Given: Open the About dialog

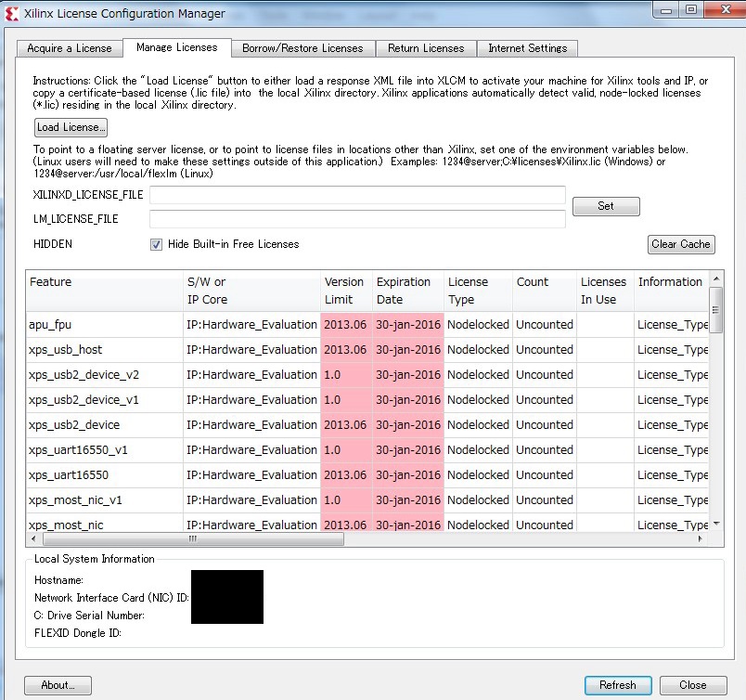Looking at the screenshot, I should click(58, 685).
